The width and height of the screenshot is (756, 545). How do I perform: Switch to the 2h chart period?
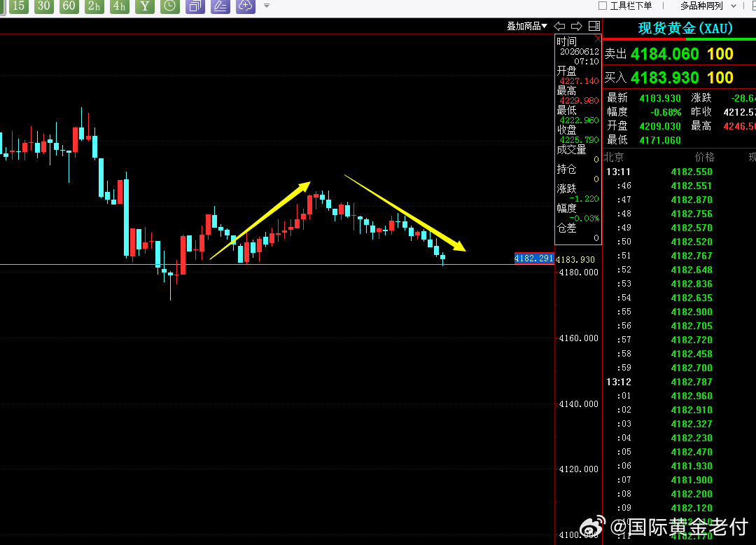coord(94,6)
